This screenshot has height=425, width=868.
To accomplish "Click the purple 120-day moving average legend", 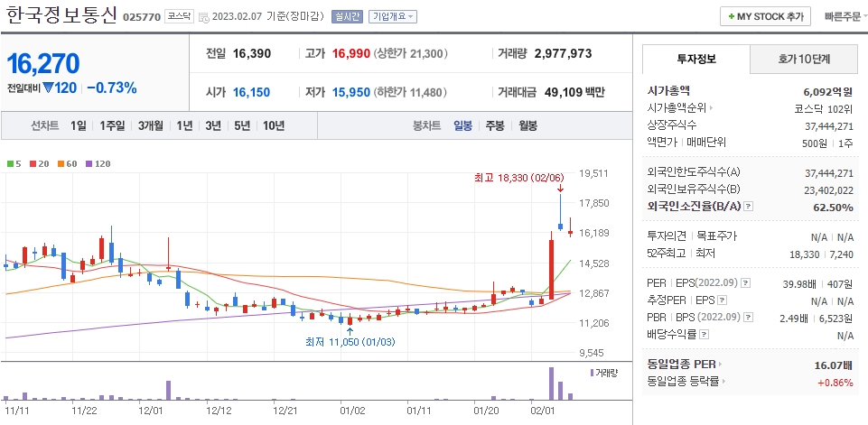I will click(x=98, y=164).
